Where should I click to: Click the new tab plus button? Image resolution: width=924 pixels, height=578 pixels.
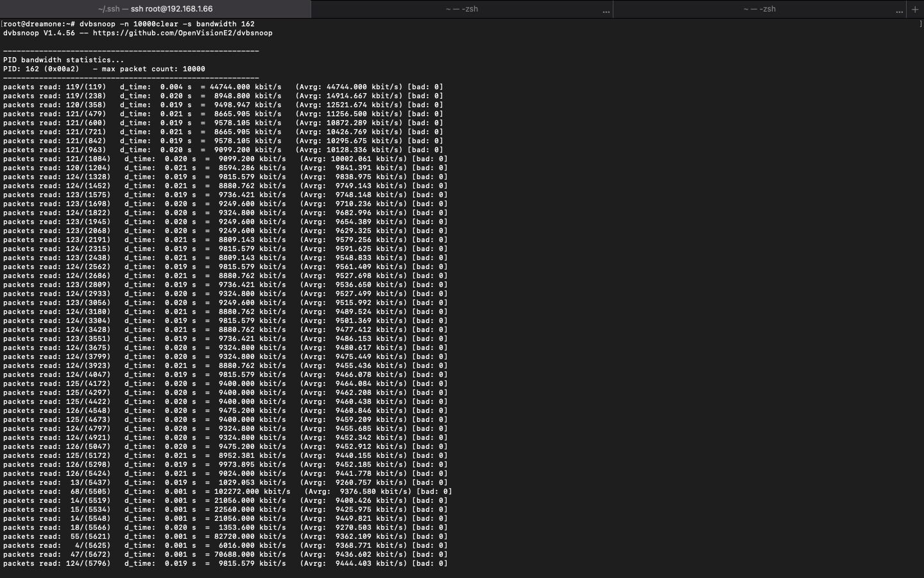pyautogui.click(x=915, y=9)
